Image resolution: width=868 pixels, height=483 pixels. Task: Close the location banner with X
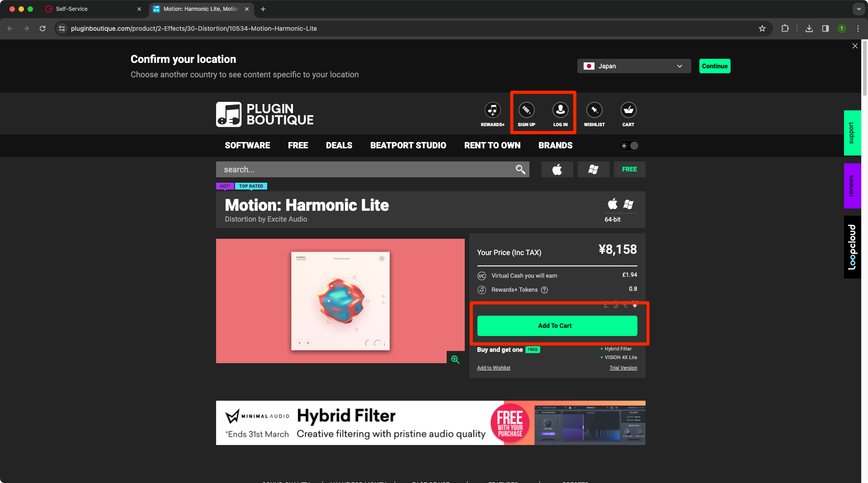pos(854,46)
